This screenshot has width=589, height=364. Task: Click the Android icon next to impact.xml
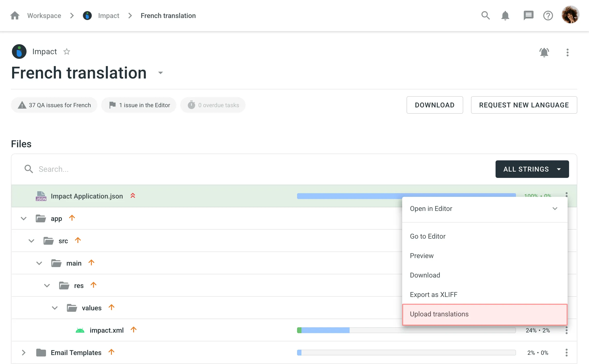click(x=80, y=330)
